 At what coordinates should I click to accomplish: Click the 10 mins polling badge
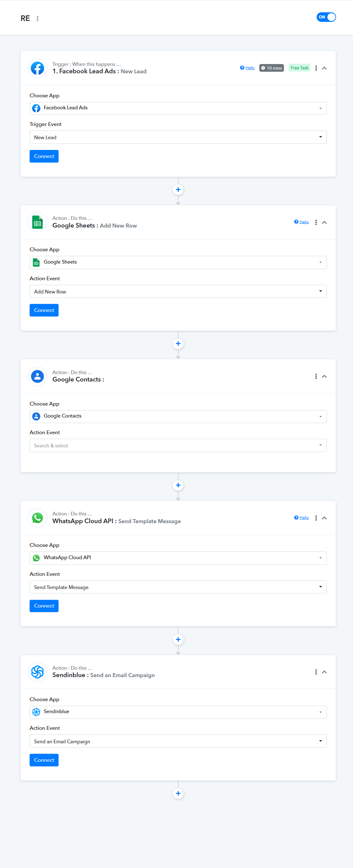pyautogui.click(x=271, y=68)
